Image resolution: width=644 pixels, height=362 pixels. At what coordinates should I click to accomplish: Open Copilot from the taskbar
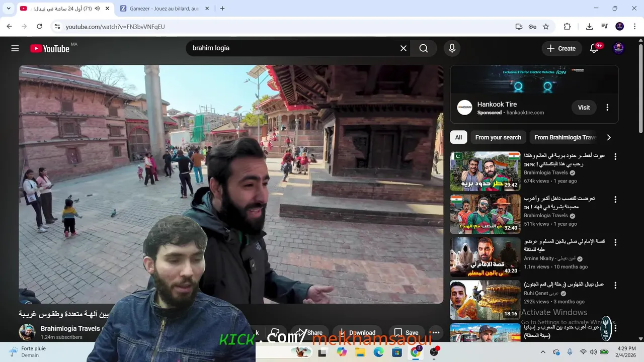pyautogui.click(x=342, y=352)
